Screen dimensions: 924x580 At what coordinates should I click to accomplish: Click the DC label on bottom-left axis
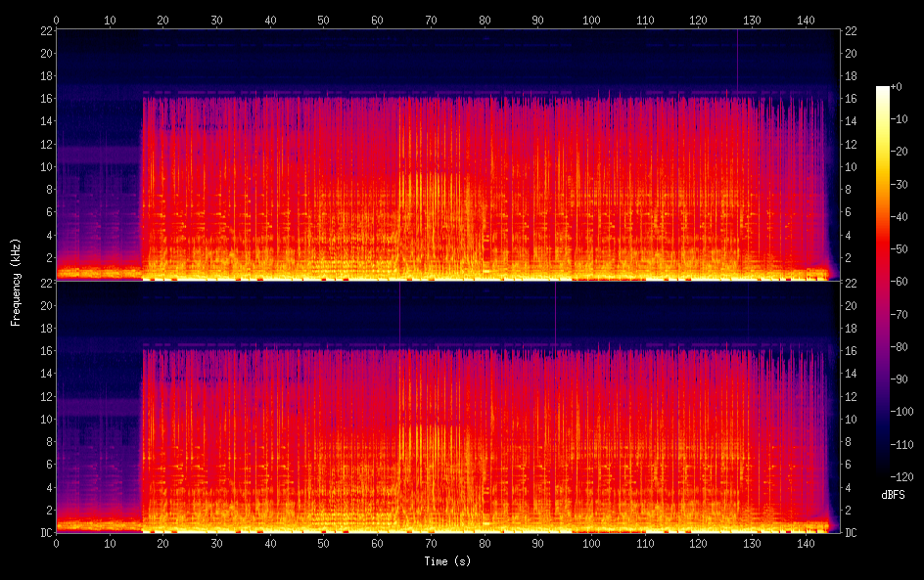coord(46,532)
